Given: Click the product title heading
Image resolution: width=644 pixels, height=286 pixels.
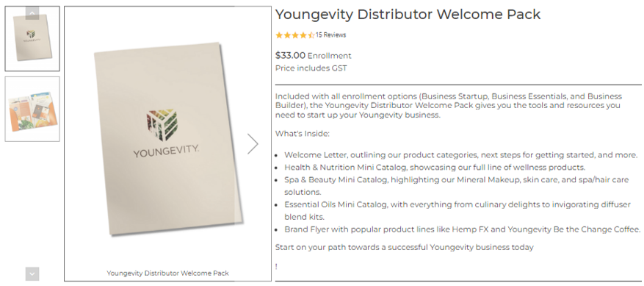Looking at the screenshot, I should (408, 15).
